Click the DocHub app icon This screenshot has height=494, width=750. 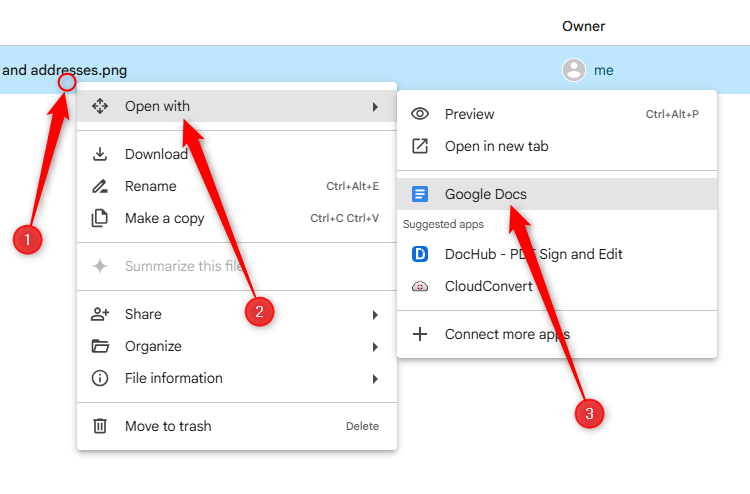point(420,254)
